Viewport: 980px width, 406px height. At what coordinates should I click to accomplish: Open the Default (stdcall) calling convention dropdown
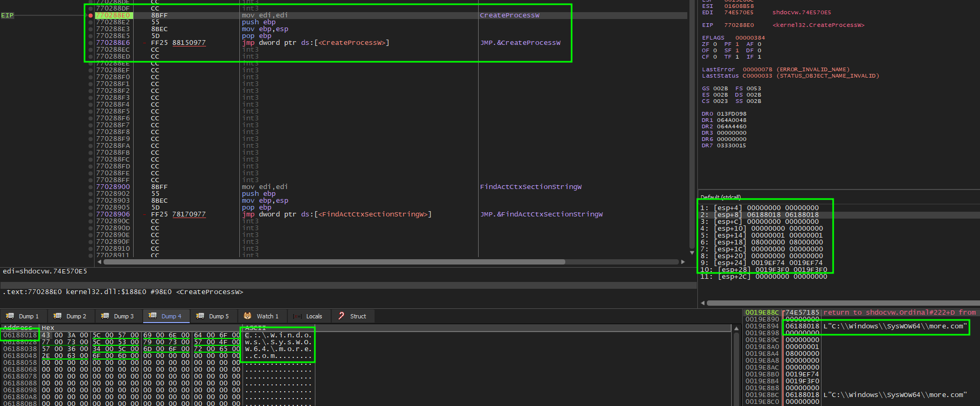click(x=721, y=197)
